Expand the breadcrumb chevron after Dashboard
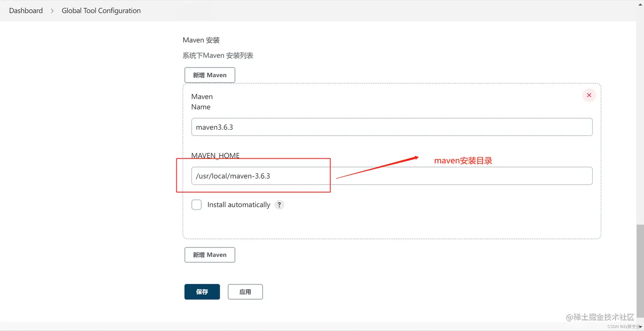The height and width of the screenshot is (331, 644). click(52, 11)
